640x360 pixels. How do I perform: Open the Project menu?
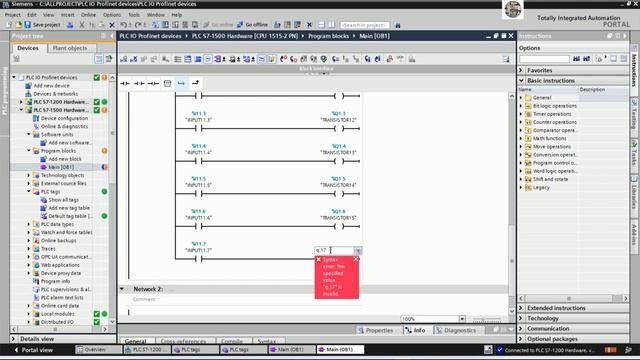[x=12, y=15]
